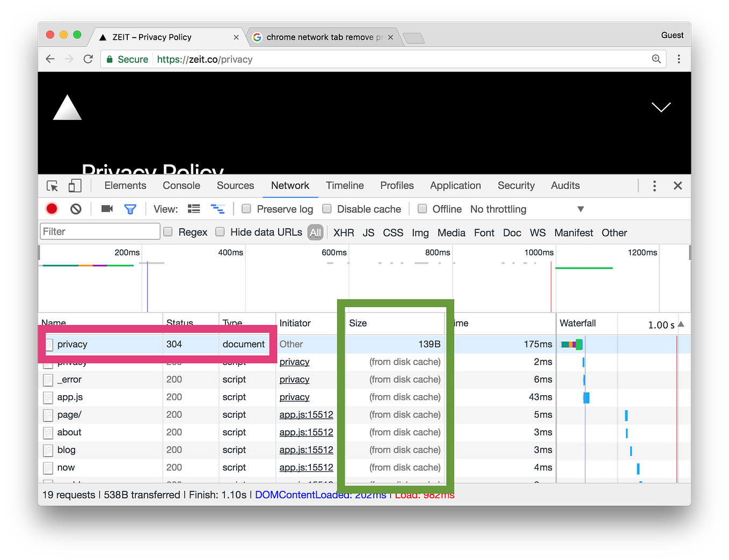Open the Security tab

point(516,186)
